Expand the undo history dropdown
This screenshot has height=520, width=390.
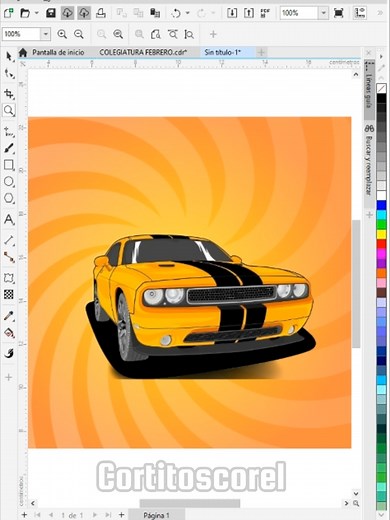188,13
